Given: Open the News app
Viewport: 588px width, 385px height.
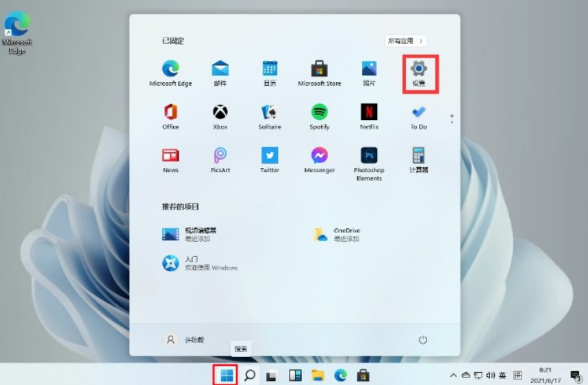Looking at the screenshot, I should coord(170,160).
